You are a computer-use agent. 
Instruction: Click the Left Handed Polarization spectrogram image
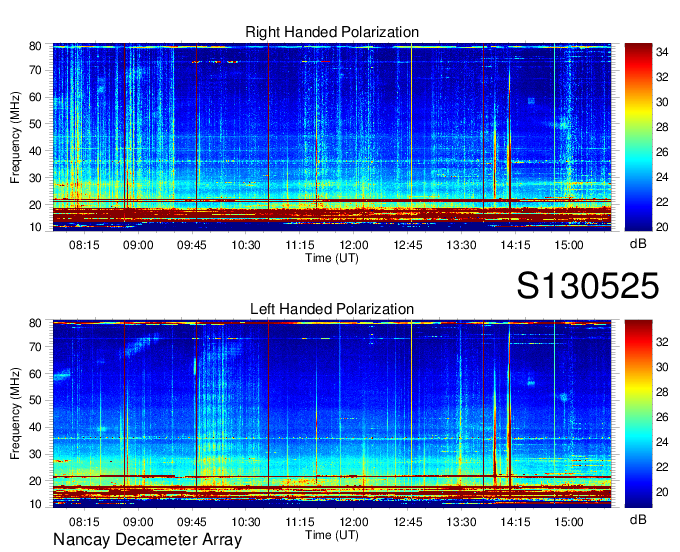pyautogui.click(x=332, y=414)
